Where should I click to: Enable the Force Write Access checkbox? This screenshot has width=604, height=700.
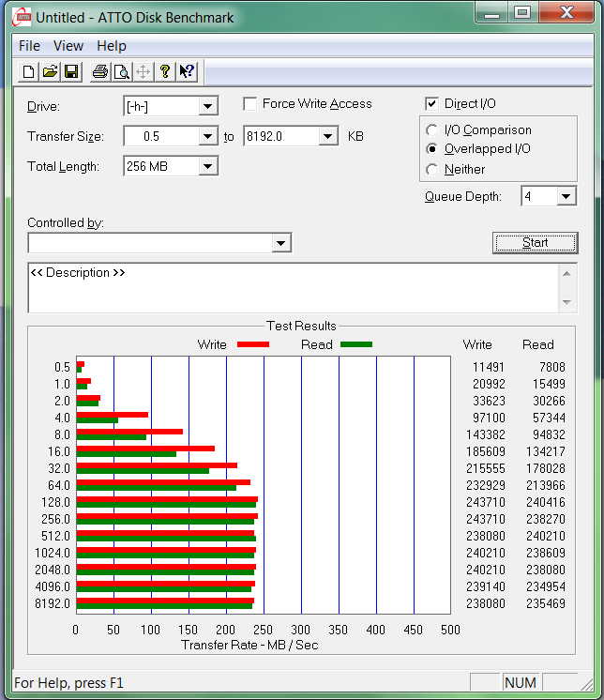(x=250, y=104)
